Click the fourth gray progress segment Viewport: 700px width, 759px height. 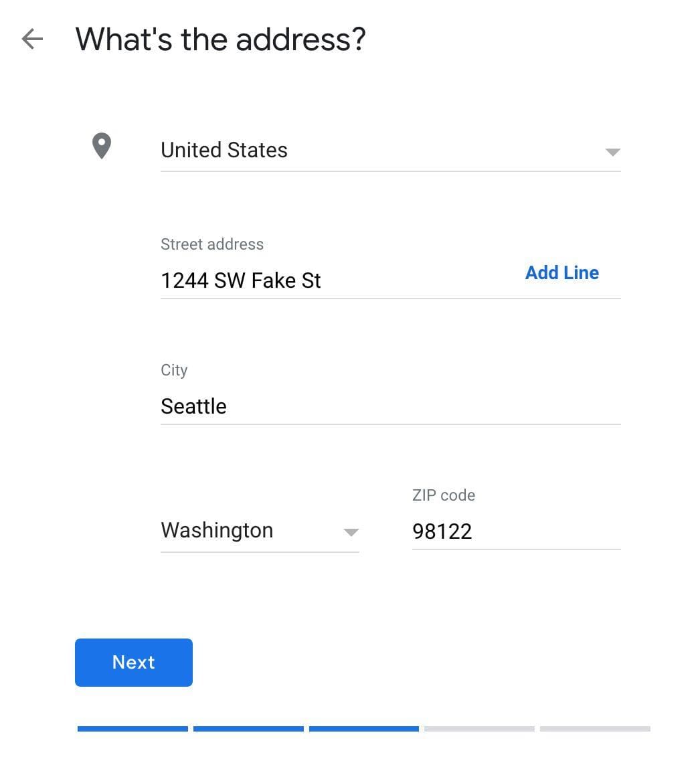(479, 729)
